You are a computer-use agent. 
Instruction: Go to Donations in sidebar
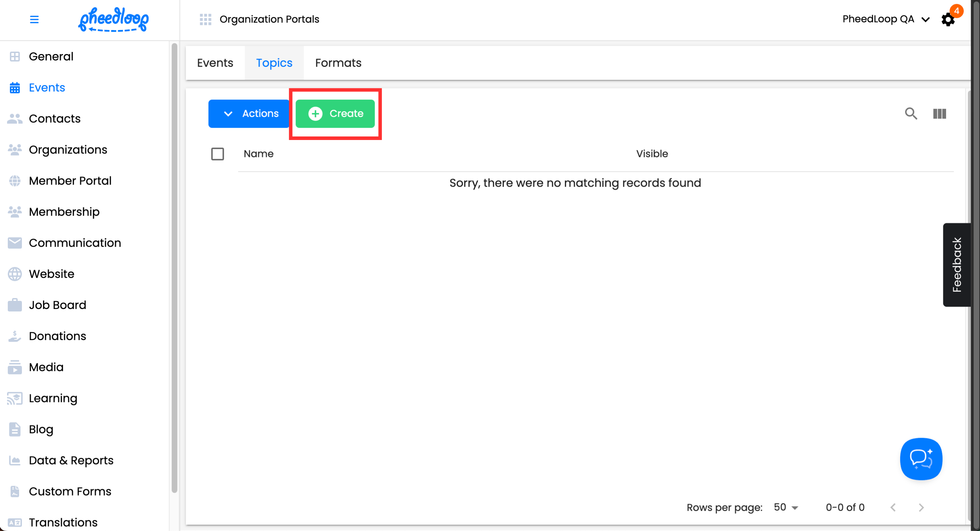[x=57, y=336]
